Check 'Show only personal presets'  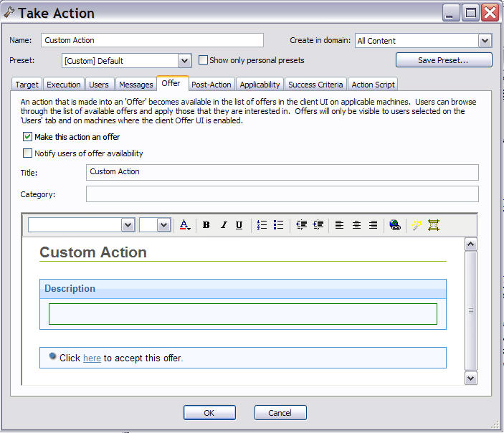click(204, 60)
